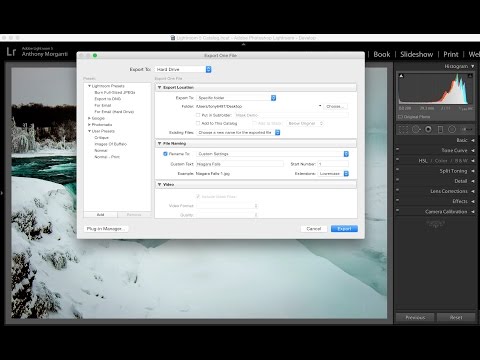The width and height of the screenshot is (480, 360).
Task: Select Burn Full-Sized JPEGs preset
Action: coord(115,92)
